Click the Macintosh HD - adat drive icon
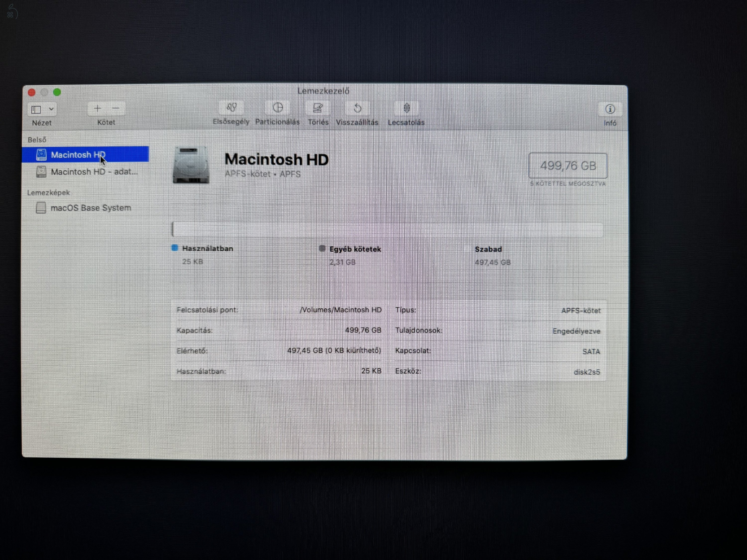This screenshot has width=747, height=560. pyautogui.click(x=41, y=172)
